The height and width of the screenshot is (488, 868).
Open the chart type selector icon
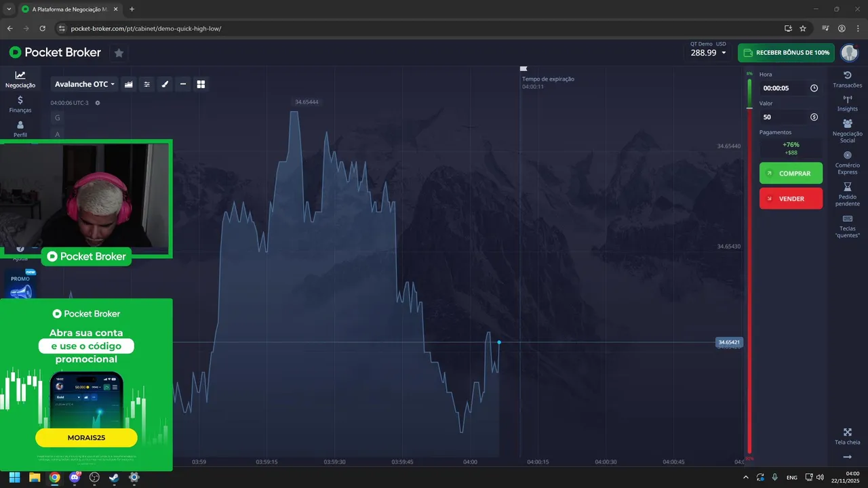[129, 84]
